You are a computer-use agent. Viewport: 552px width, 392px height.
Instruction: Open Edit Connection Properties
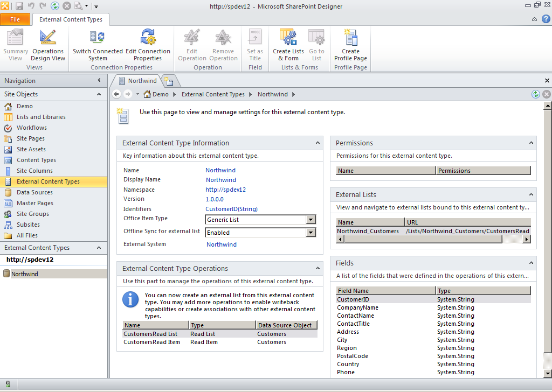pyautogui.click(x=148, y=46)
